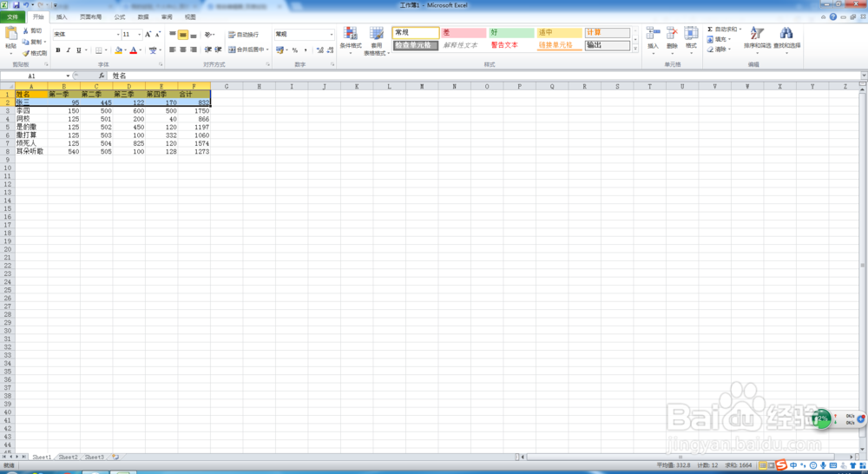Screen dimensions: 868x474
Task: Toggle center text horizontally
Action: pyautogui.click(x=182, y=49)
